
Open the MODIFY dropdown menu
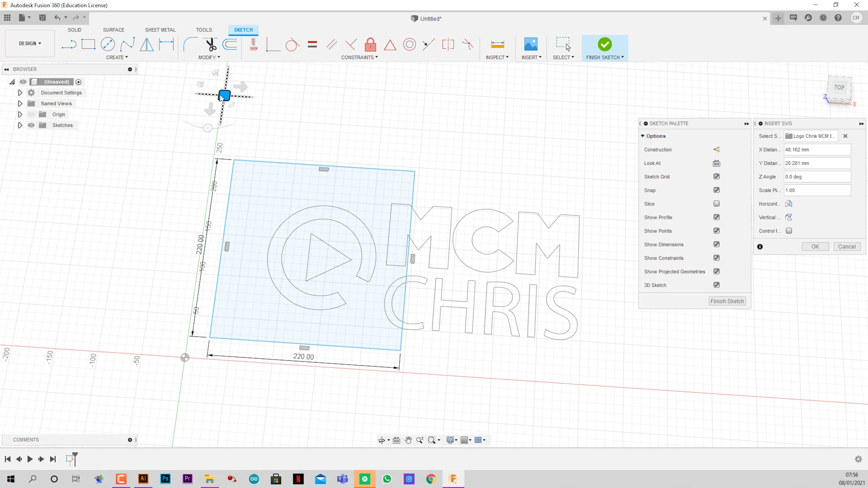click(209, 57)
